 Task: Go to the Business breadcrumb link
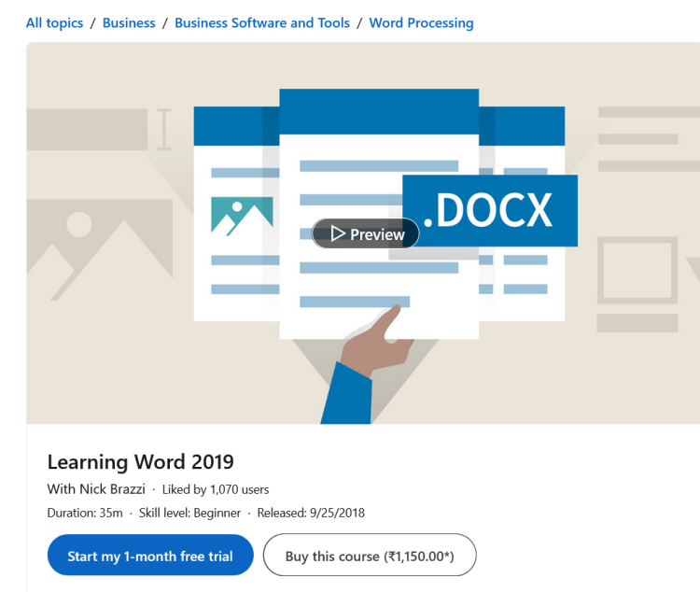pos(129,22)
